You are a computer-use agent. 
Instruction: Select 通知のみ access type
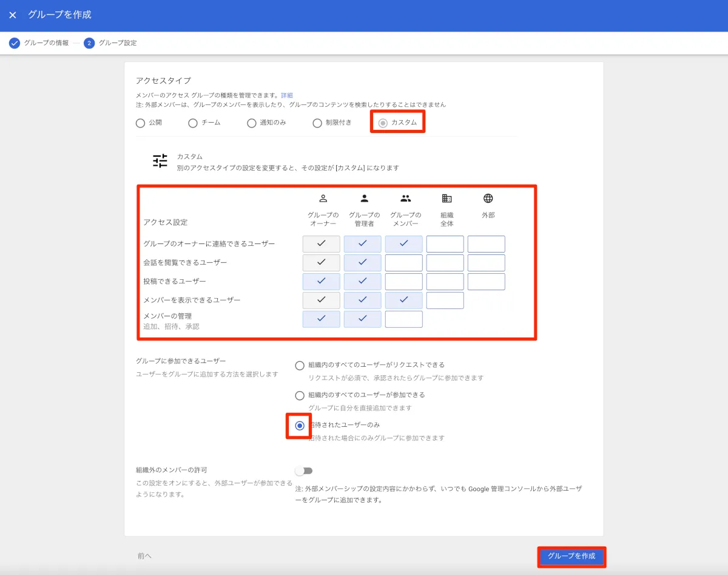[252, 123]
